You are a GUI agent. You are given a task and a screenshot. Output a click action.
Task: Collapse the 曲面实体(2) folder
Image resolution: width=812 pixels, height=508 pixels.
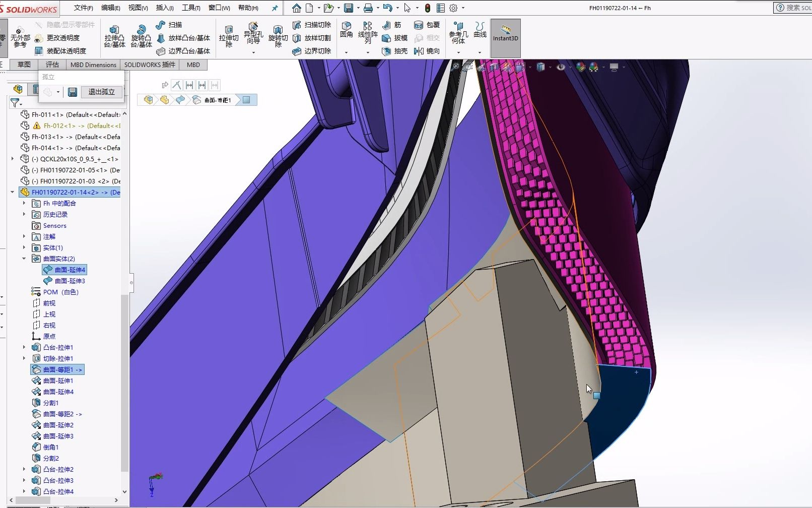point(24,259)
